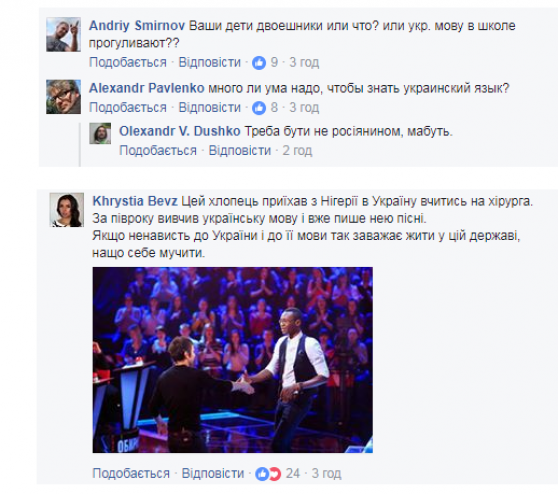Click the love reaction icon on Bevz's comment
This screenshot has width=558, height=494.
click(275, 474)
